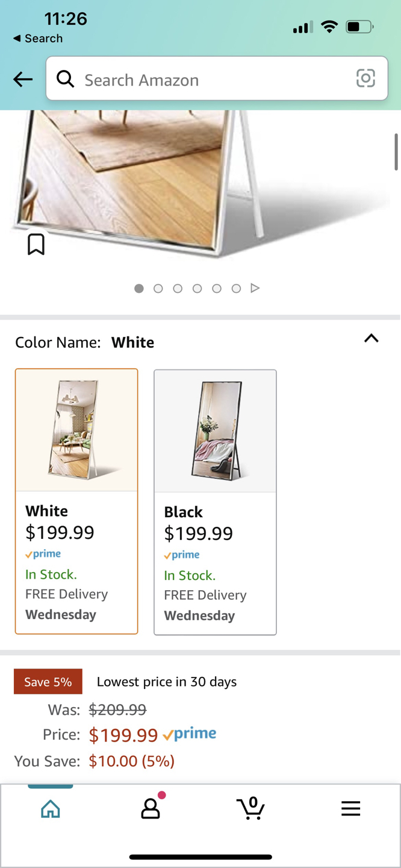Open the shopping cart icon
401x868 pixels.
[250, 808]
